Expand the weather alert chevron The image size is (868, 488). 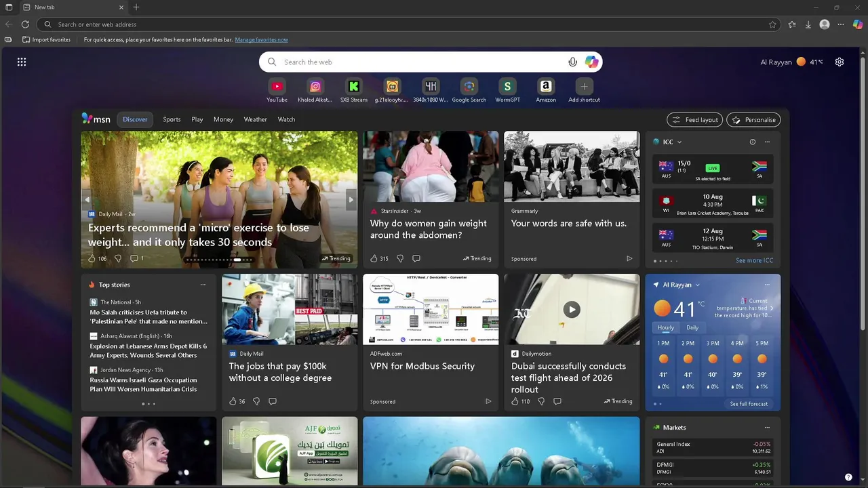point(772,308)
